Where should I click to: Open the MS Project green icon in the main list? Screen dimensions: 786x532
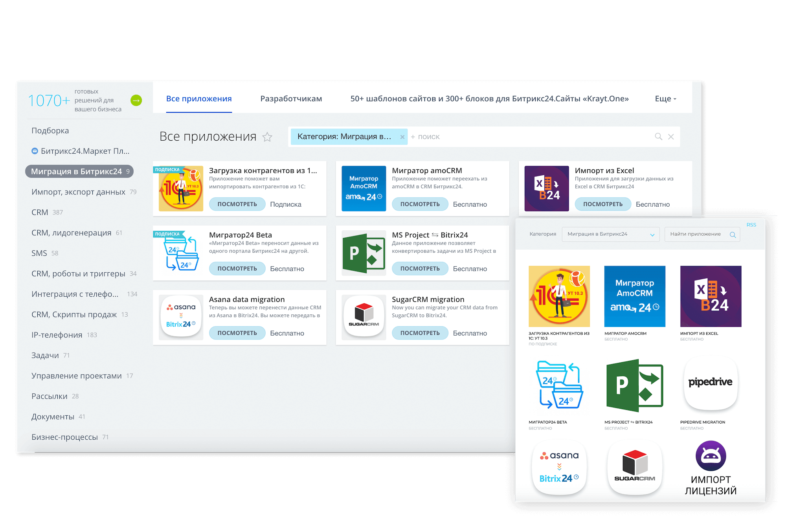(x=364, y=253)
